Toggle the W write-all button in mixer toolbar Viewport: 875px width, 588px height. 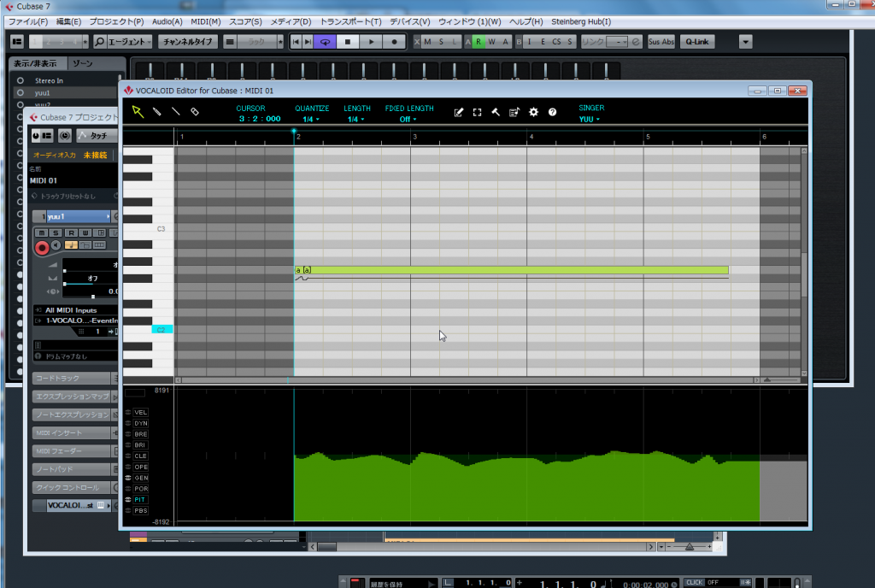tap(491, 42)
